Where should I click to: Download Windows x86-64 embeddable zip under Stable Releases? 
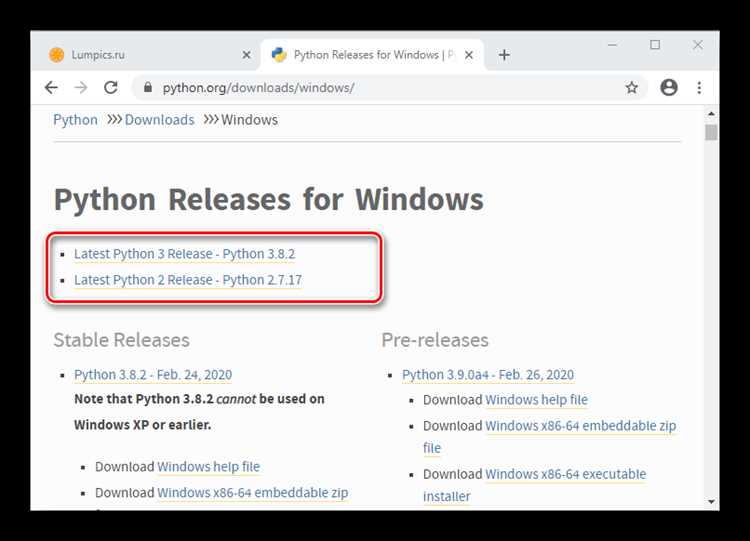[253, 493]
